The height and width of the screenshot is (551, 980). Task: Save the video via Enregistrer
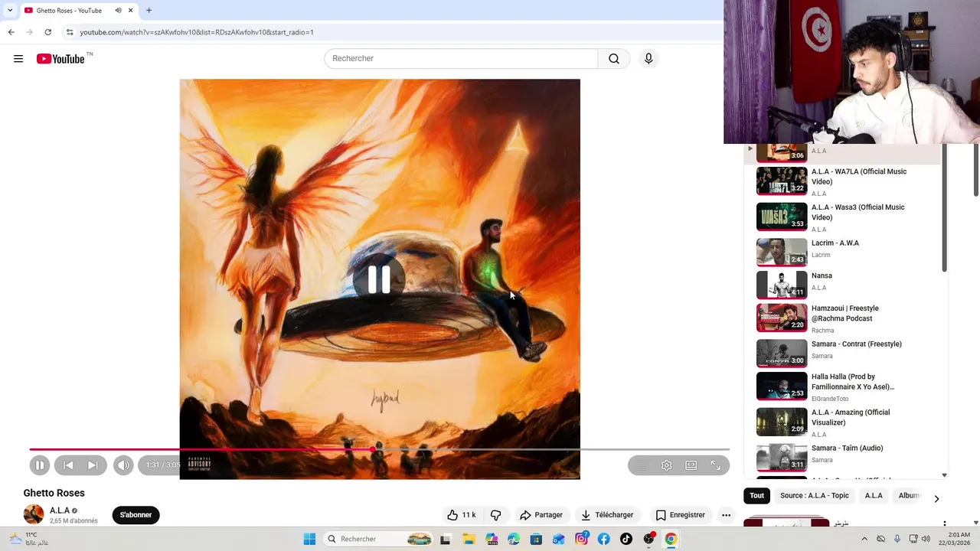click(x=680, y=515)
